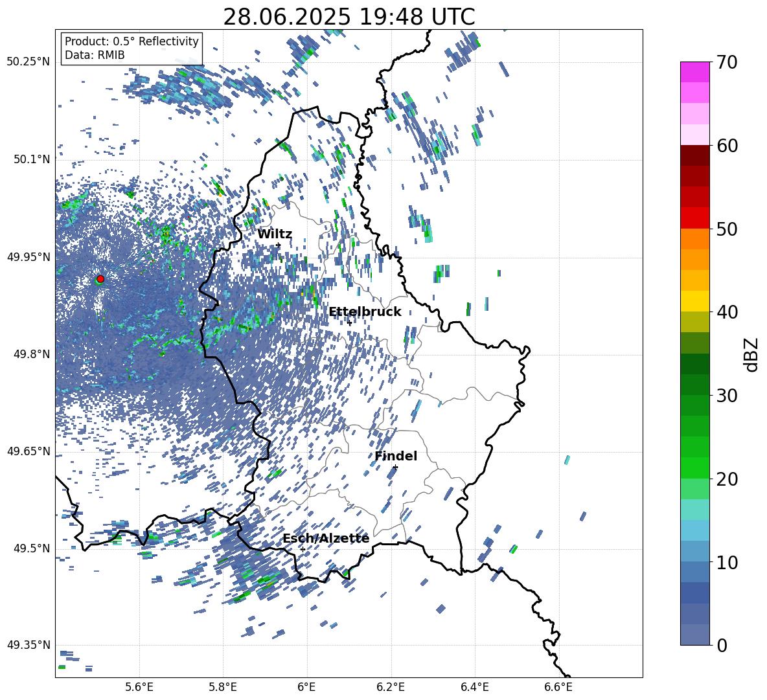Viewport: 767px width, 700px height.
Task: Click the colorbar label 10
Action: click(727, 562)
